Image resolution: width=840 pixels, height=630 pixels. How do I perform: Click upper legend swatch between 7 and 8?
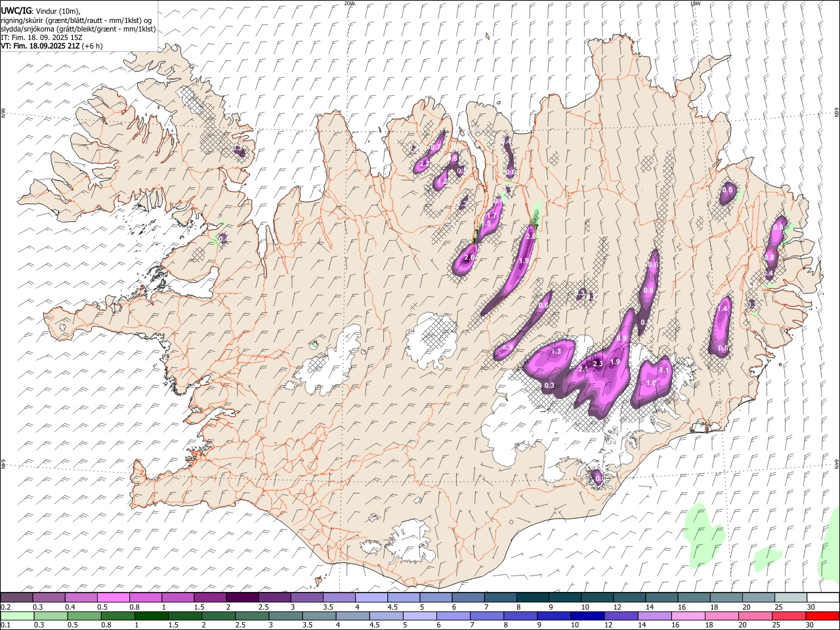[500, 597]
